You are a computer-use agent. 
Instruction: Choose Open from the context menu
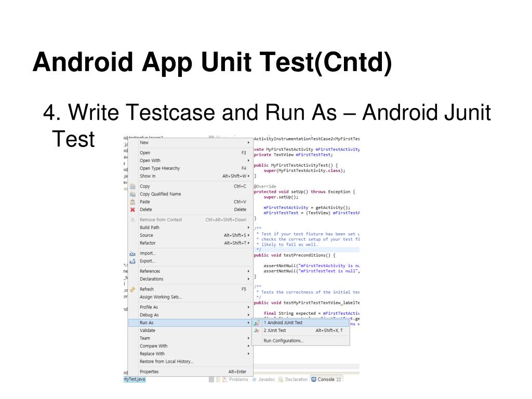click(190, 153)
